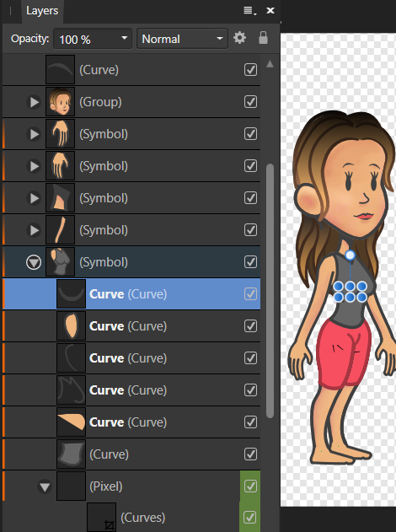Click the top rotation handle on the torso
Screen dimensions: 396x532
tap(350, 255)
